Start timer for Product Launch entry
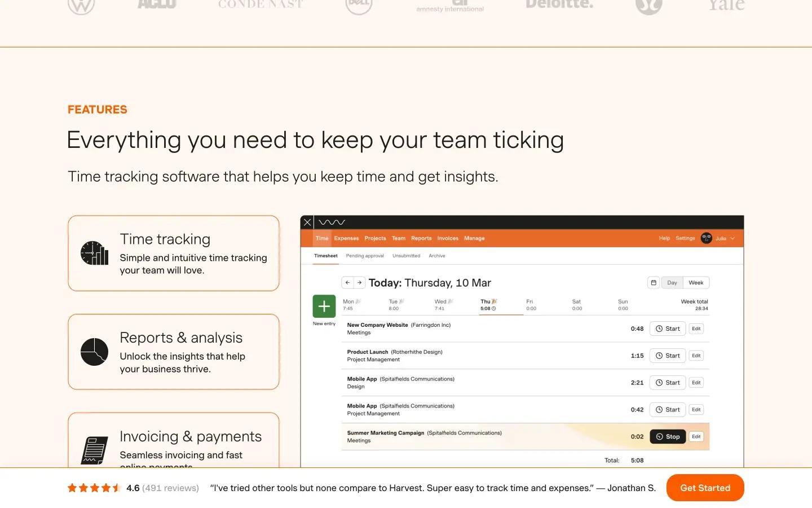This screenshot has height=508, width=812. coord(668,356)
